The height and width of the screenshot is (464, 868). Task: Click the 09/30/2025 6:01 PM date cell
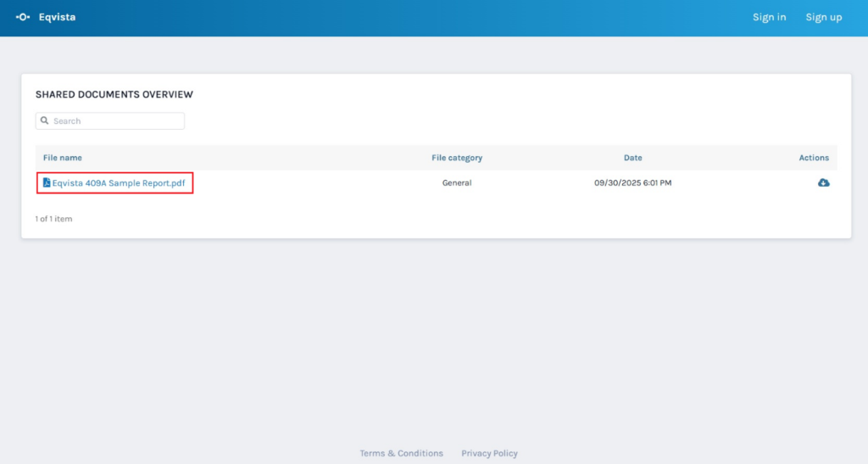coord(632,182)
